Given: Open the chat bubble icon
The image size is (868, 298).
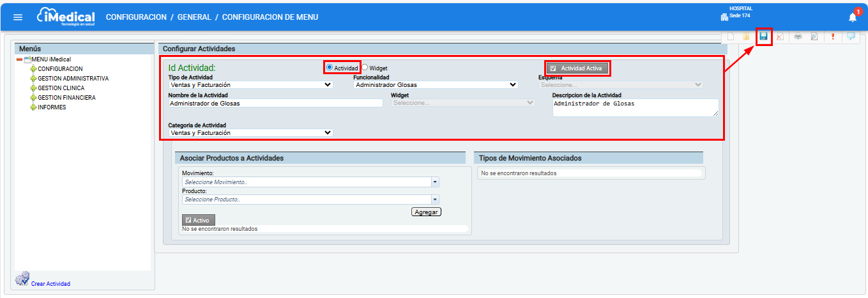Looking at the screenshot, I should [850, 37].
